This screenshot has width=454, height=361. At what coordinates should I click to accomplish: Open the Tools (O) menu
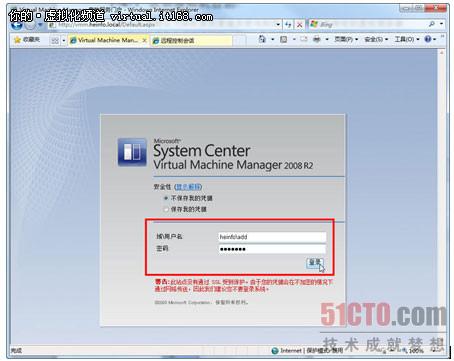406,39
